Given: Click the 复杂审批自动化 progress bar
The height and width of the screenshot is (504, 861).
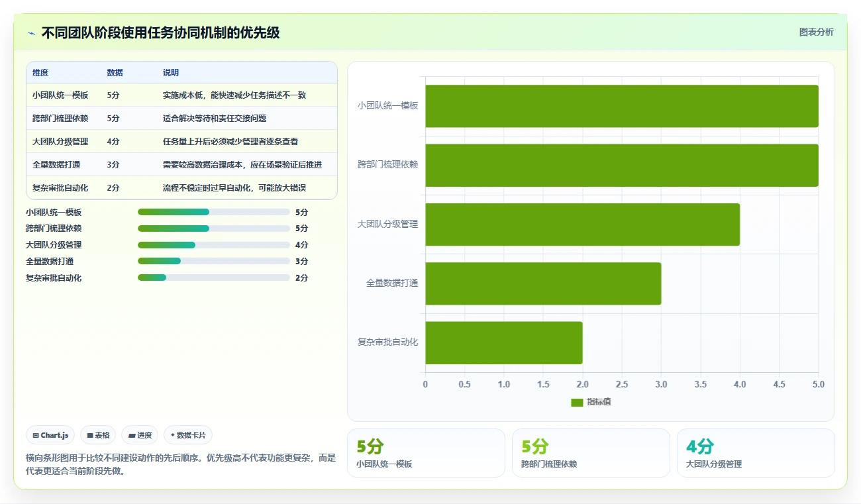Looking at the screenshot, I should click(x=214, y=277).
